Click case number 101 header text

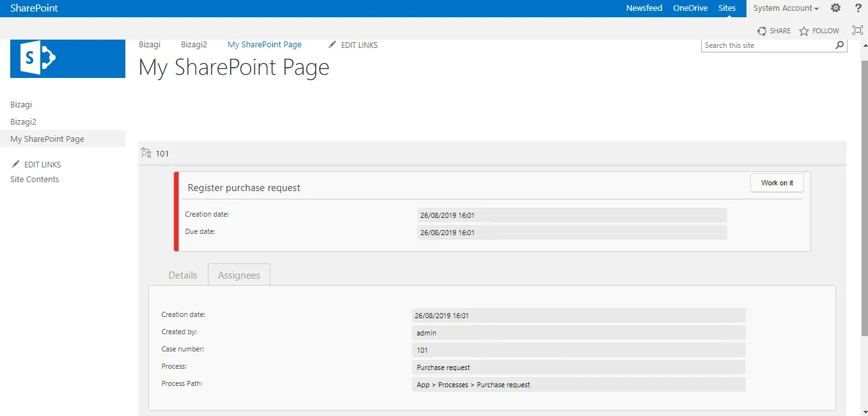click(162, 153)
